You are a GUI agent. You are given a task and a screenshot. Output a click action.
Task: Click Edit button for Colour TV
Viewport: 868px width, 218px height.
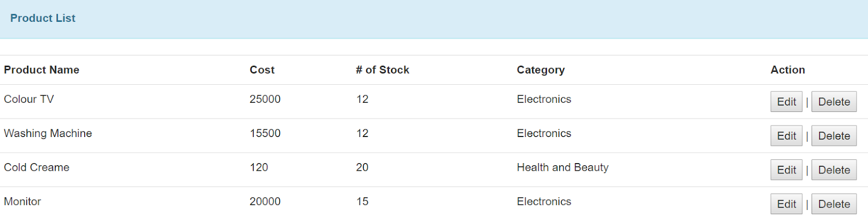pos(786,102)
